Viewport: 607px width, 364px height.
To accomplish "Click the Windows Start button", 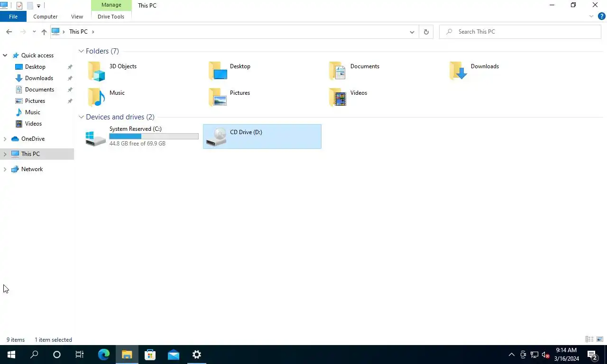I will [11, 355].
